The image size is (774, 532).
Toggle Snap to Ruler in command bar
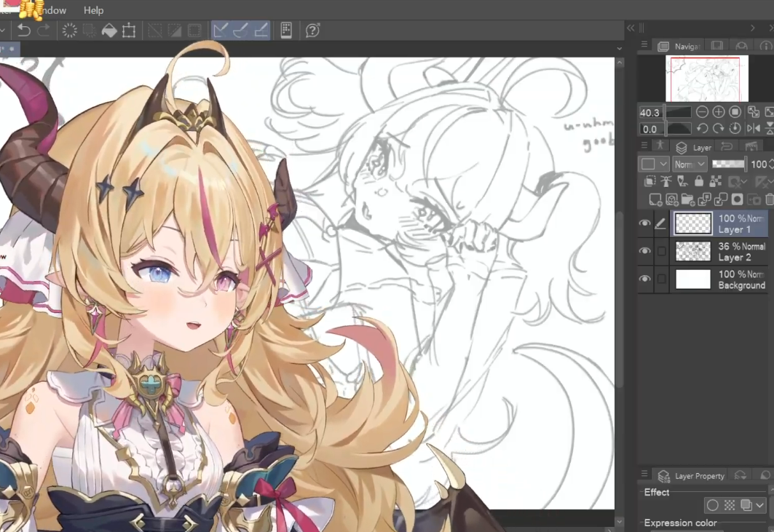(221, 31)
